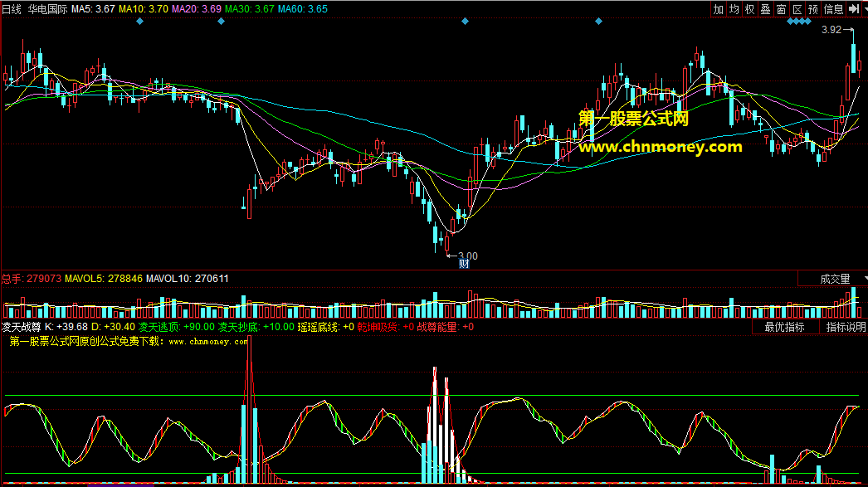The image size is (868, 487).
Task: Click the MA10: 3.70 label
Action: [x=144, y=9]
